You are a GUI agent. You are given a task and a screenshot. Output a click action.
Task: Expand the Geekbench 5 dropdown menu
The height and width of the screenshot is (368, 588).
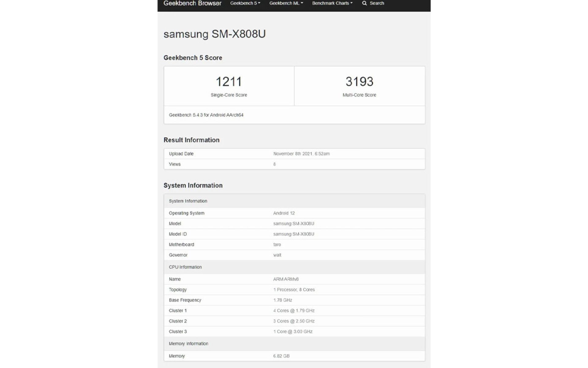click(245, 3)
